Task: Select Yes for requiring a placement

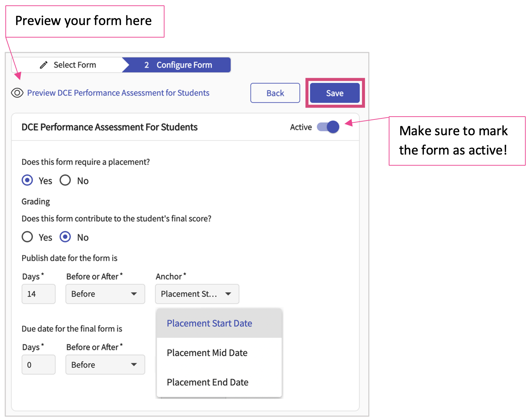Action: pyautogui.click(x=28, y=180)
